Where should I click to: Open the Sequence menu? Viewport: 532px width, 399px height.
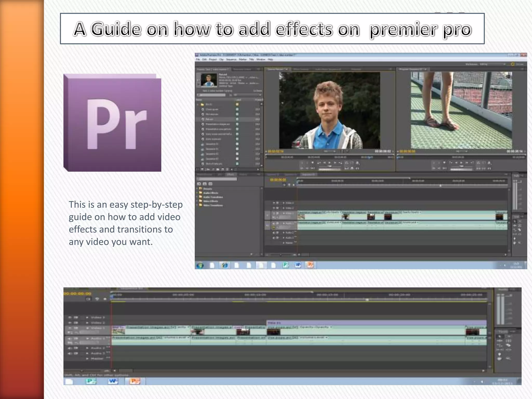[231, 59]
